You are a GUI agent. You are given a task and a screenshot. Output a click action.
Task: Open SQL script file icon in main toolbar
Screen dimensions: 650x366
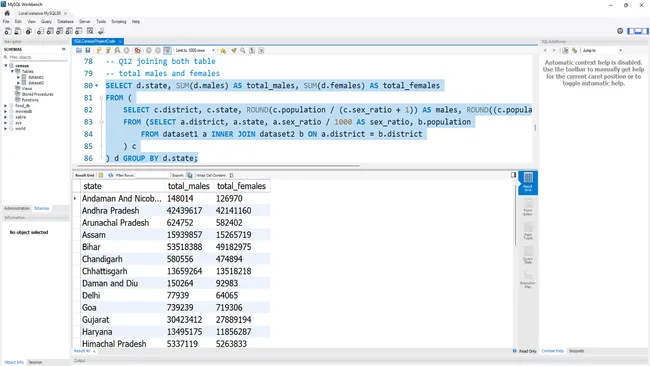coord(18,31)
